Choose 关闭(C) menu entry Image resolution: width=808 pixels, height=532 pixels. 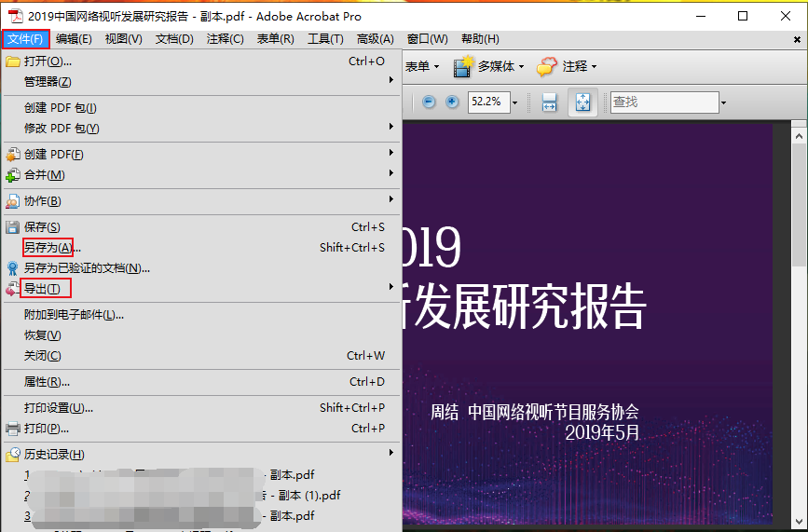[201, 356]
